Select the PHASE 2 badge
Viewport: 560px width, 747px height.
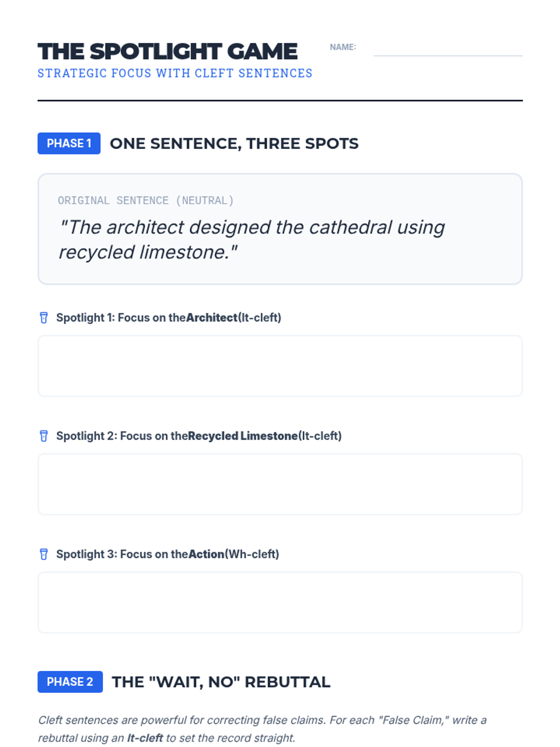(70, 682)
